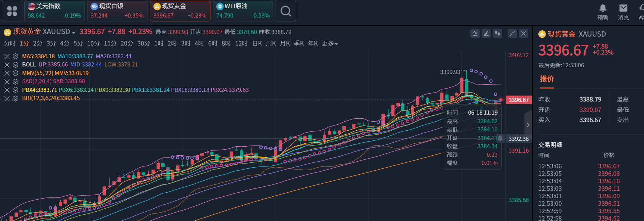Viewport: 644px width, 221px height.
Task: Switch to 周K chart
Action: point(271,44)
